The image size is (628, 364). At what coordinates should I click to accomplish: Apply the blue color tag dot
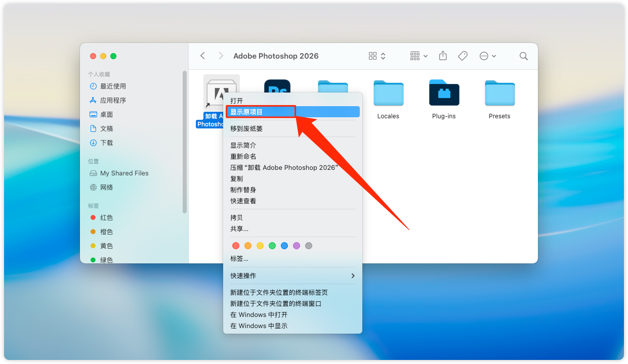[284, 246]
